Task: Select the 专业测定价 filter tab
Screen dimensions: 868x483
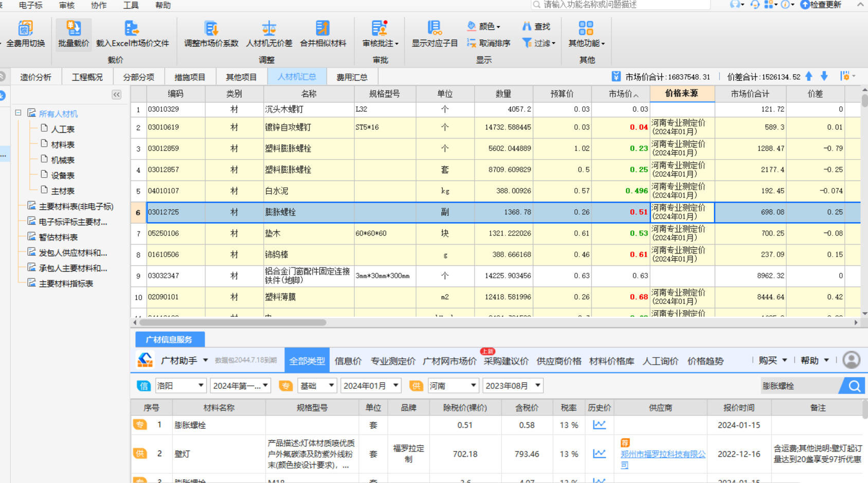Action: [x=393, y=361]
